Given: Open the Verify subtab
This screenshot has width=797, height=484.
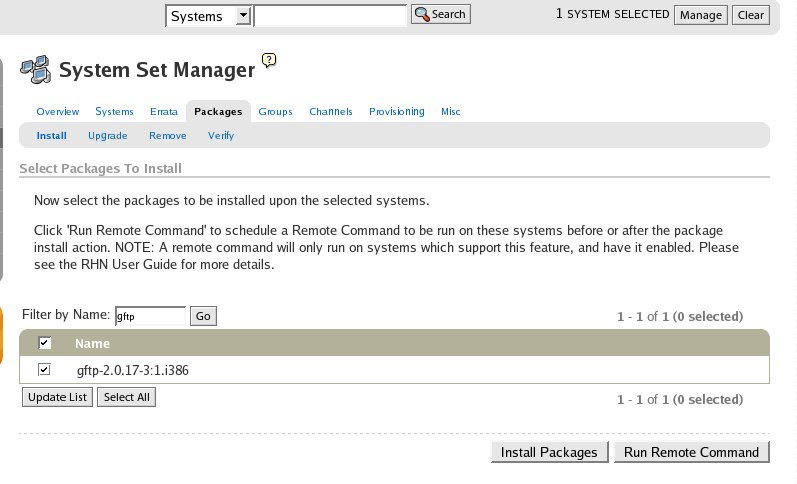Looking at the screenshot, I should click(x=220, y=136).
